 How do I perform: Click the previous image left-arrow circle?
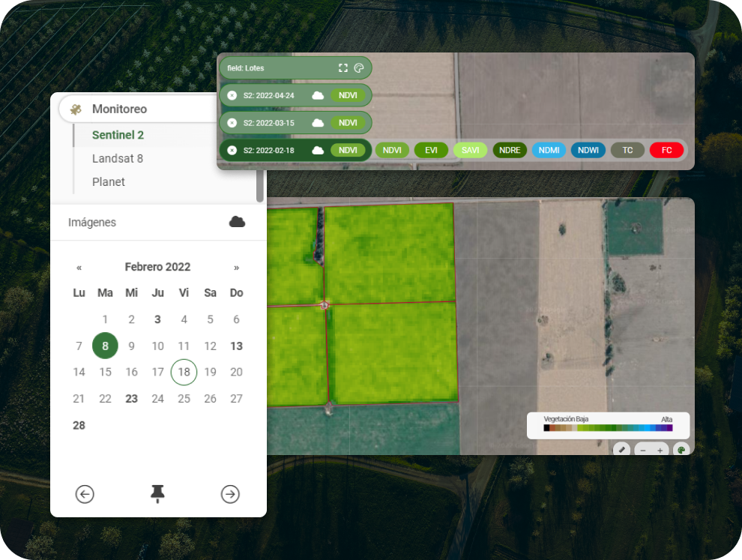(x=85, y=494)
